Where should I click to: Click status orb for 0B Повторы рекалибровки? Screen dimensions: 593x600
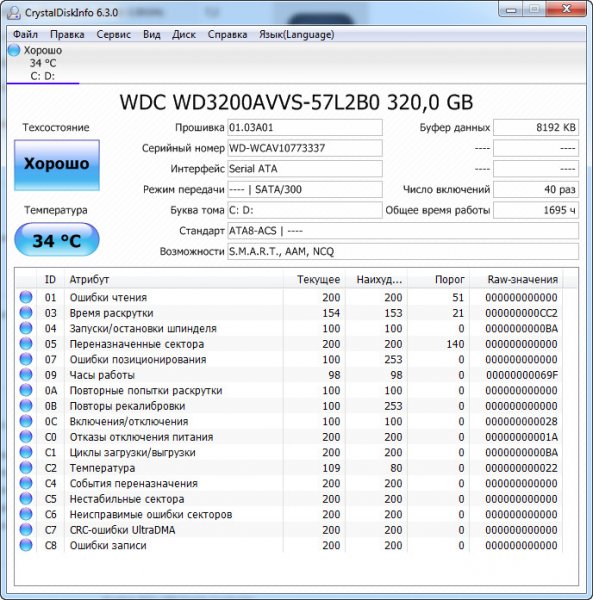(26, 406)
